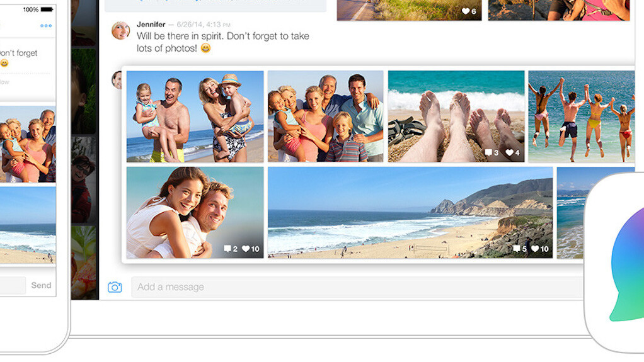The width and height of the screenshot is (644, 362).
Task: Click the heart with 6 likes on the road photo
Action: coord(466,11)
